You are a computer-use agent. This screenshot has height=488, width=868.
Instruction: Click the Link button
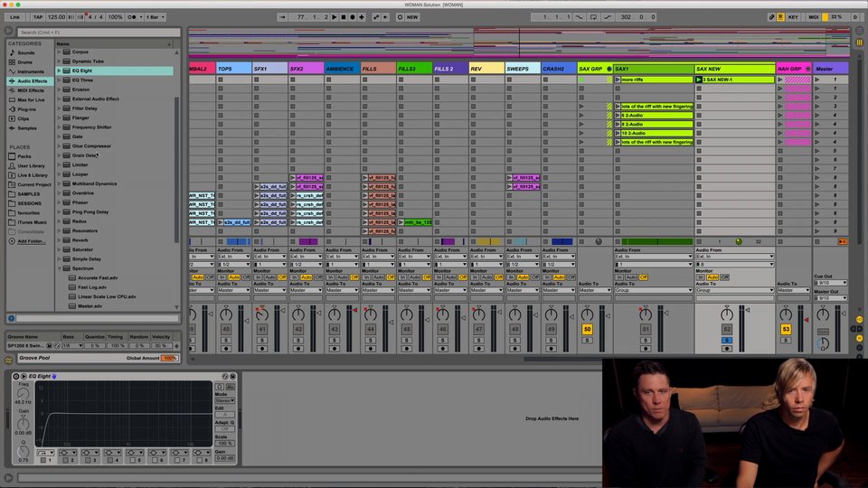15,17
